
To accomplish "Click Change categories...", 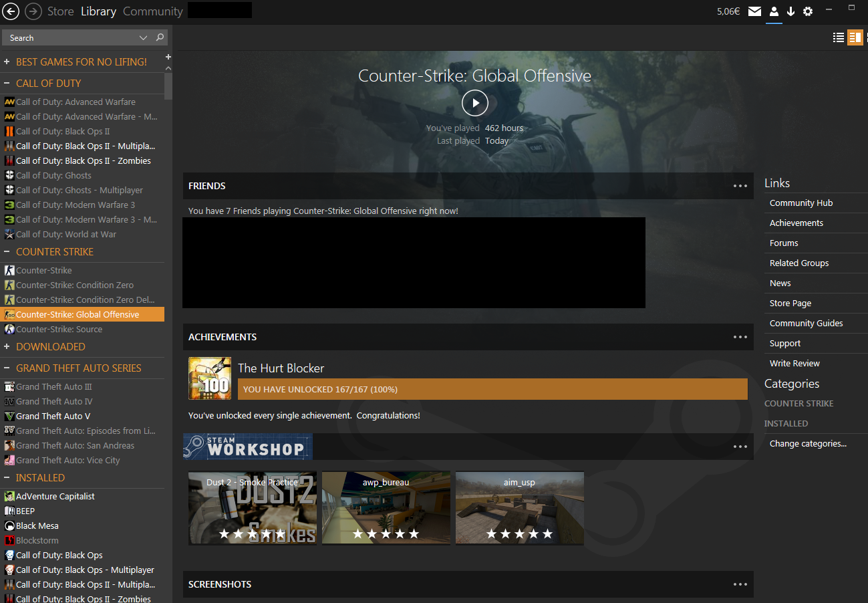I will coord(808,444).
